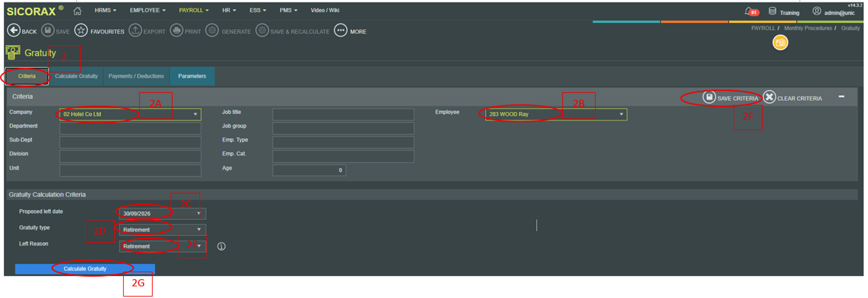Viewport: 868px width, 298px height.
Task: Click the yellow camera round icon
Action: (x=780, y=43)
